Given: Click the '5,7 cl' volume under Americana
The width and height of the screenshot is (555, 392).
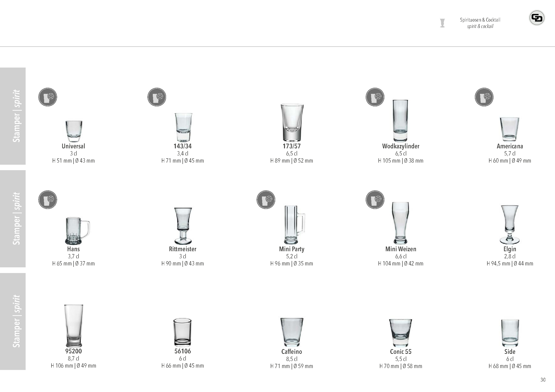Looking at the screenshot, I should coord(510,153).
